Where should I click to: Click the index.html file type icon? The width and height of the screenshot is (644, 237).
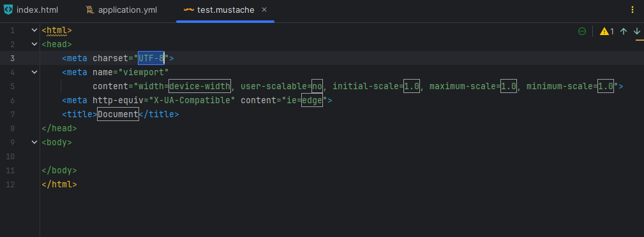click(x=8, y=10)
